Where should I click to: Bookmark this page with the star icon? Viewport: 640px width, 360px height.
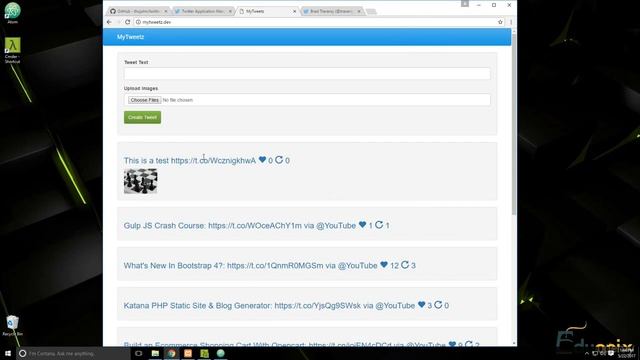[500, 22]
